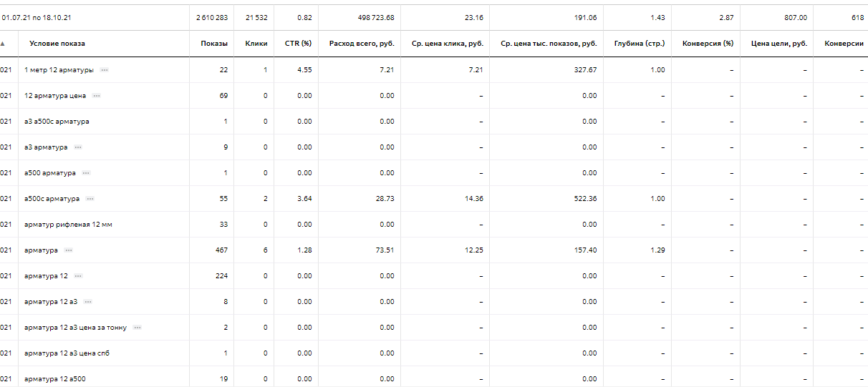
Task: Open ellipsis menu next to "1 метр 12 арматуры"
Action: (105, 70)
